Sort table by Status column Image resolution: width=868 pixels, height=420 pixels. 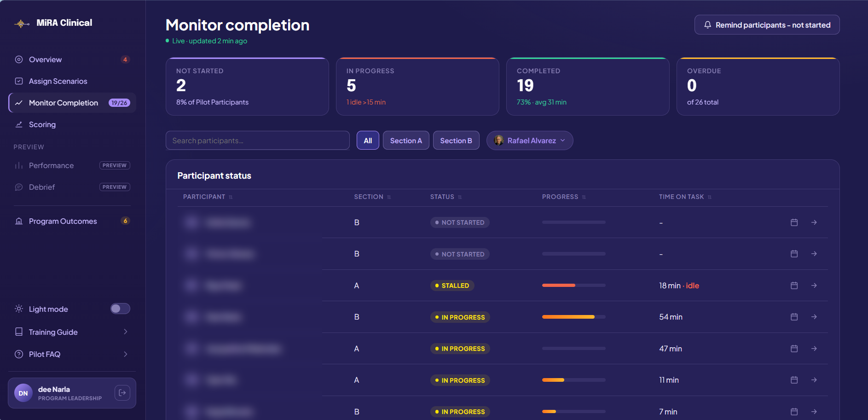coord(446,197)
